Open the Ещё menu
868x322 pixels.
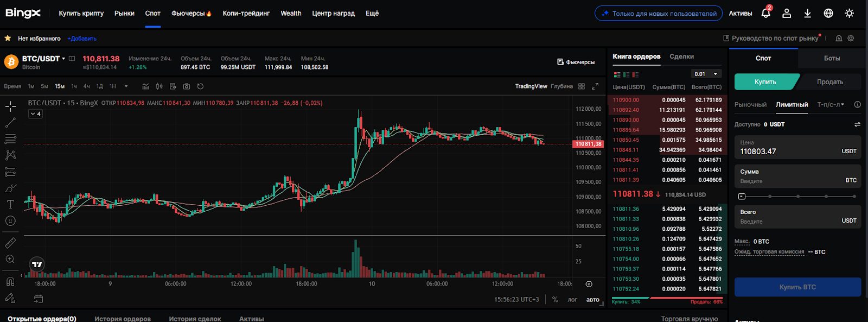[372, 14]
